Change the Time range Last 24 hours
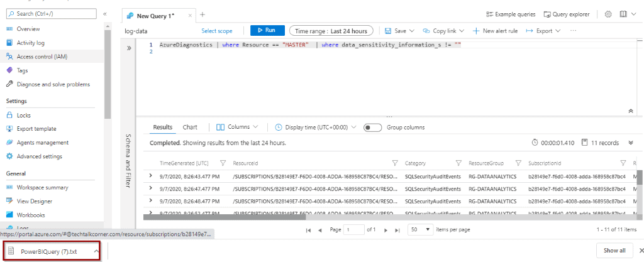644x262 pixels. coord(331,31)
